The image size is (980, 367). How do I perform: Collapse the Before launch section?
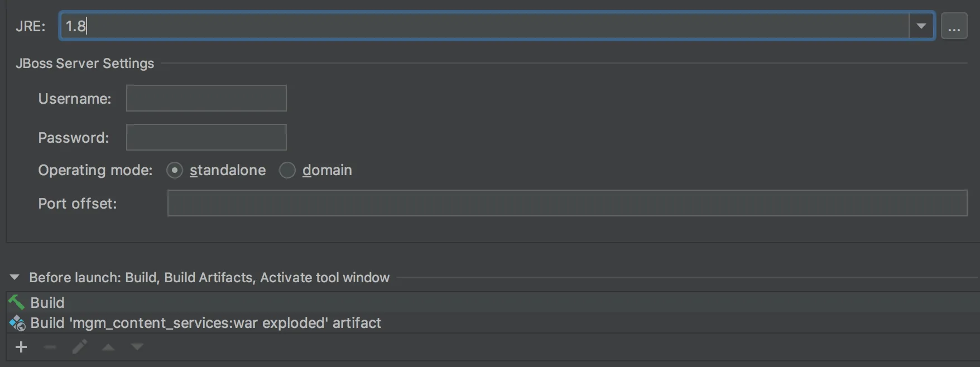tap(15, 277)
